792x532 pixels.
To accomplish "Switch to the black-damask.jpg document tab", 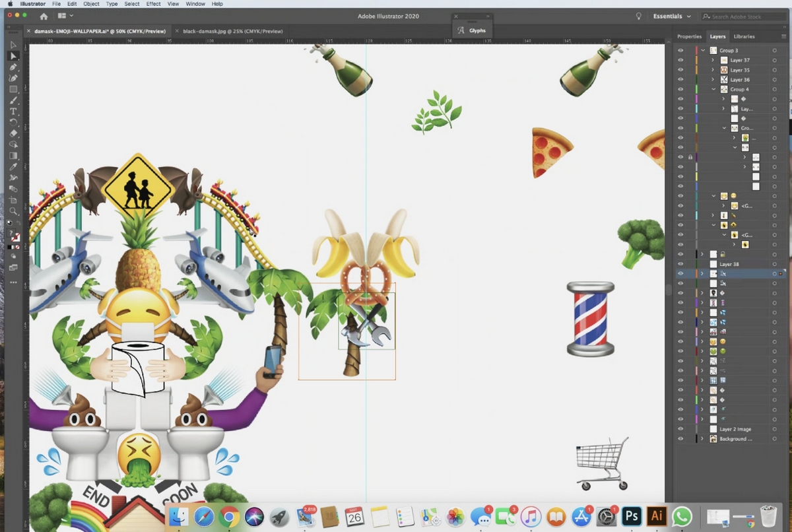I will pyautogui.click(x=232, y=31).
